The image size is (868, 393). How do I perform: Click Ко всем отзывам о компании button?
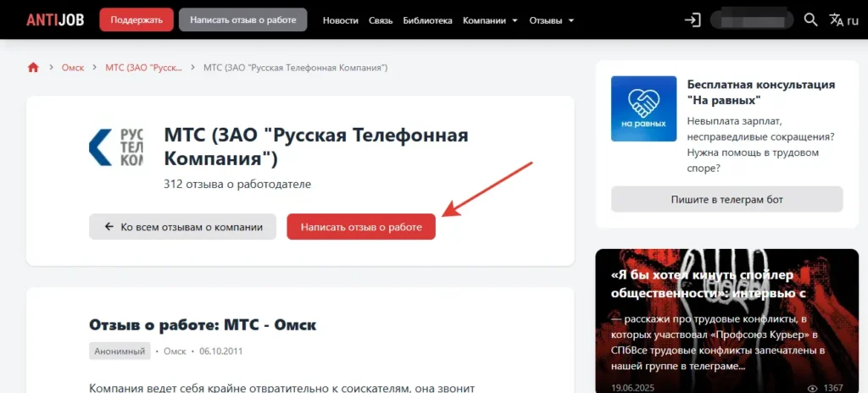(183, 227)
